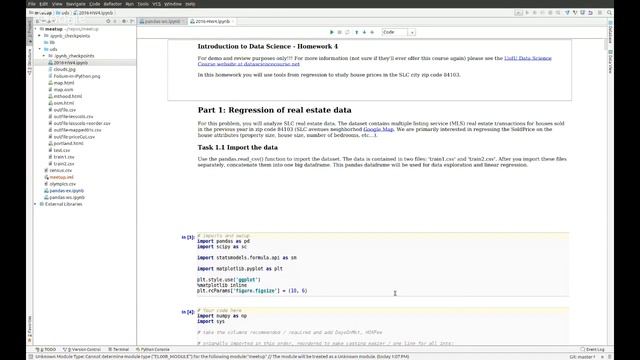
Task: Select 2016-HW4.ipynb in project tree
Action: click(x=71, y=63)
